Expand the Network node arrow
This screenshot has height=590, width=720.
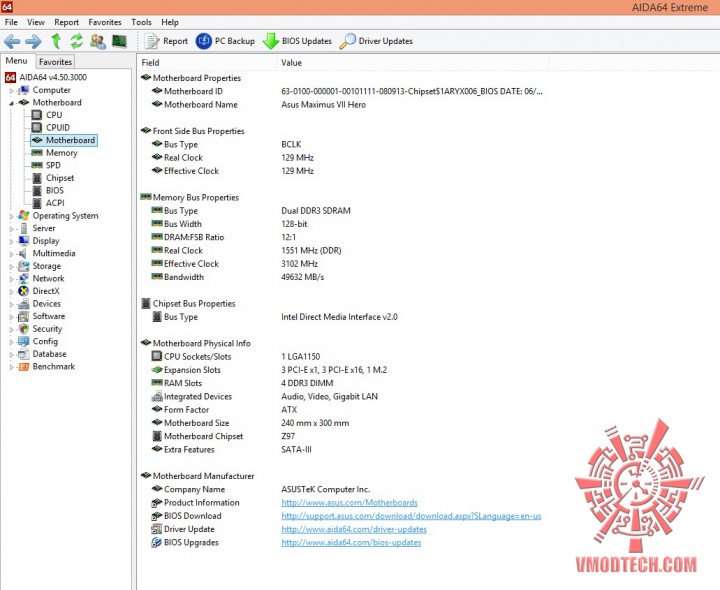tap(11, 279)
